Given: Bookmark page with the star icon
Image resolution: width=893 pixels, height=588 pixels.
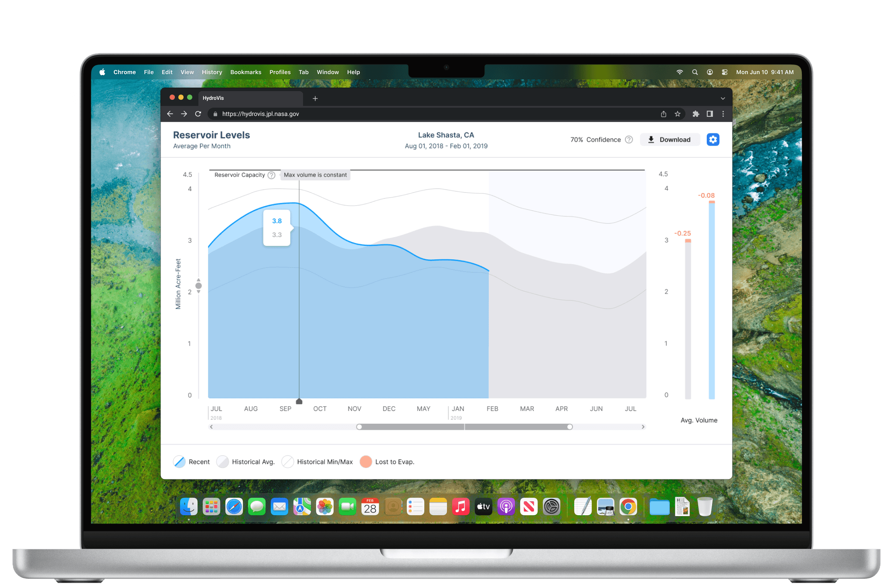Looking at the screenshot, I should pyautogui.click(x=677, y=114).
